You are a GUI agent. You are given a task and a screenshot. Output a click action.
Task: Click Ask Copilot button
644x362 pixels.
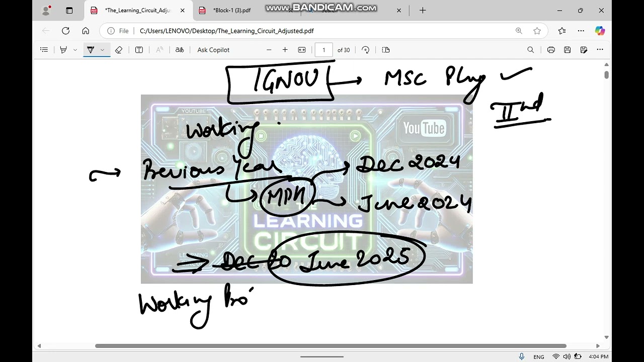213,50
